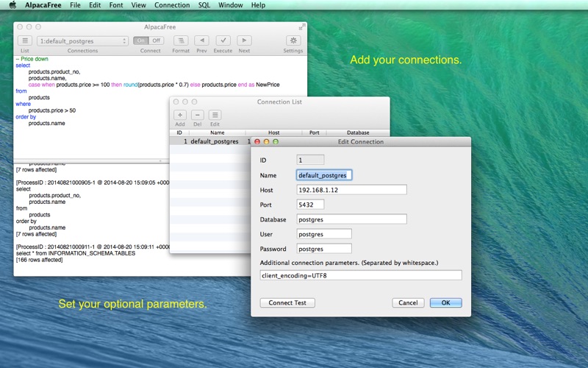Turn connection On in the toolbar

coord(141,40)
